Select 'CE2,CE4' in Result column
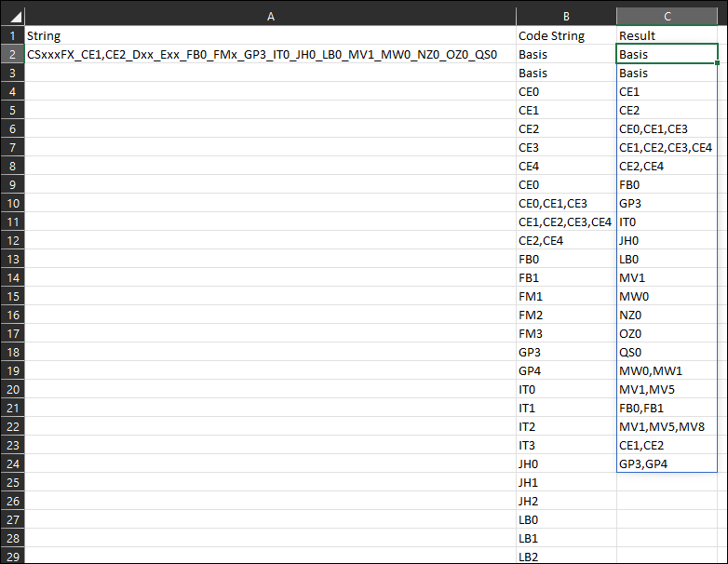The image size is (728, 564). coord(667,167)
